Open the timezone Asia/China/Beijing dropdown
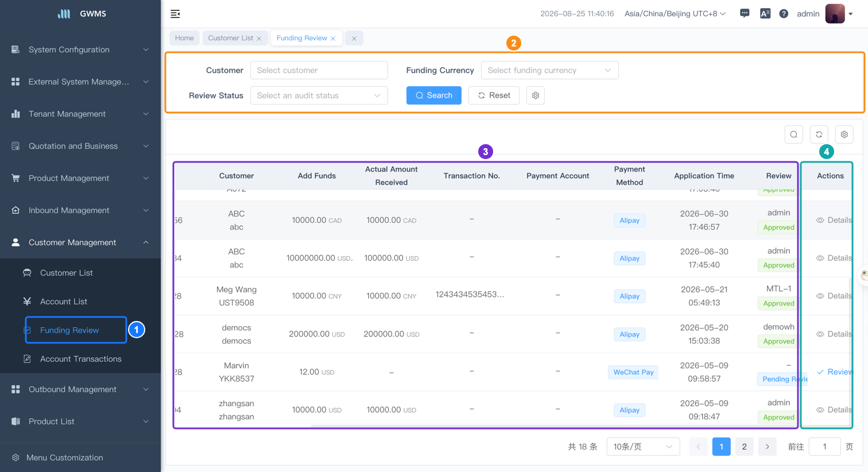 pos(675,14)
